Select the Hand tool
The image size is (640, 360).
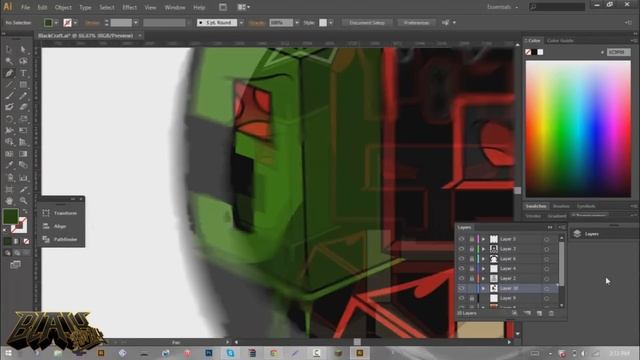9,201
